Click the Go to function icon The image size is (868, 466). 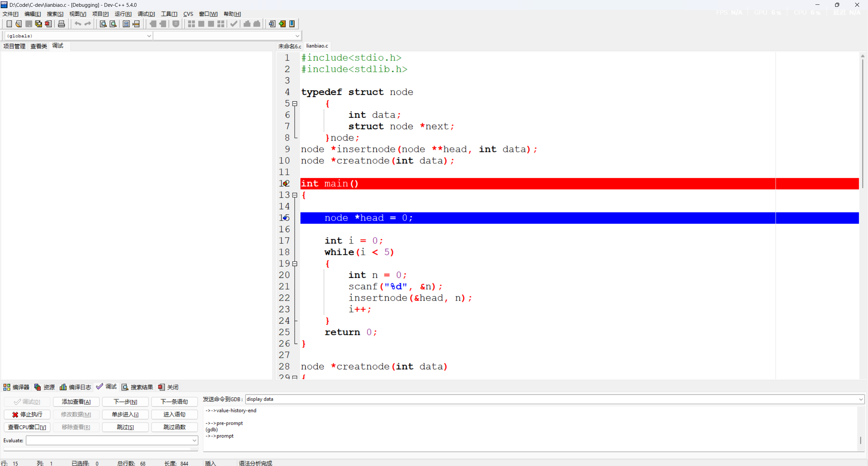tap(126, 24)
